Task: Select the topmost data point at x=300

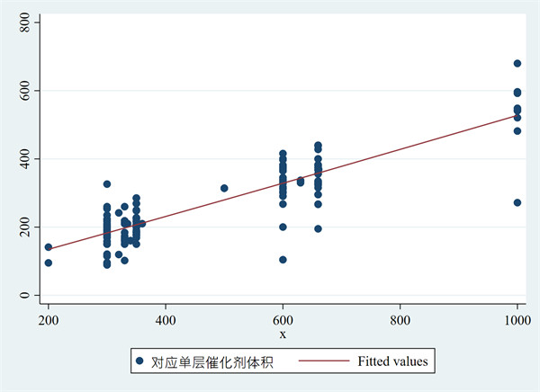Action: pos(107,184)
